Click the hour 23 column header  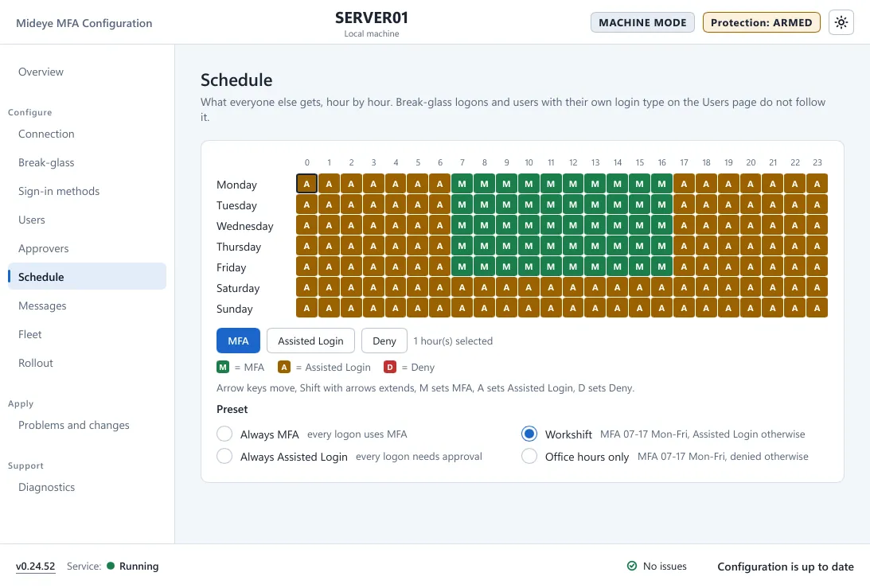coord(817,162)
